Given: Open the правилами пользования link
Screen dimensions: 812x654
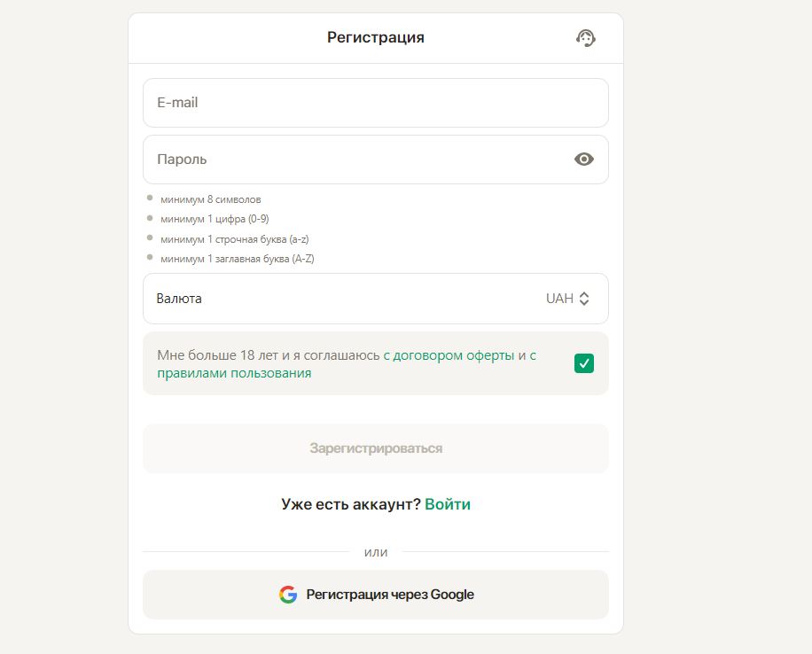Looking at the screenshot, I should (234, 373).
